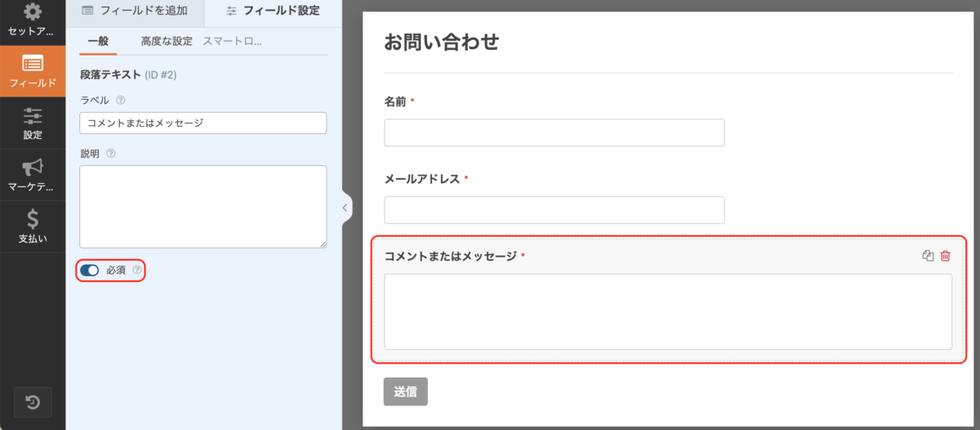
Task: Open the Payments (支払い) dollar icon
Action: pos(33,226)
